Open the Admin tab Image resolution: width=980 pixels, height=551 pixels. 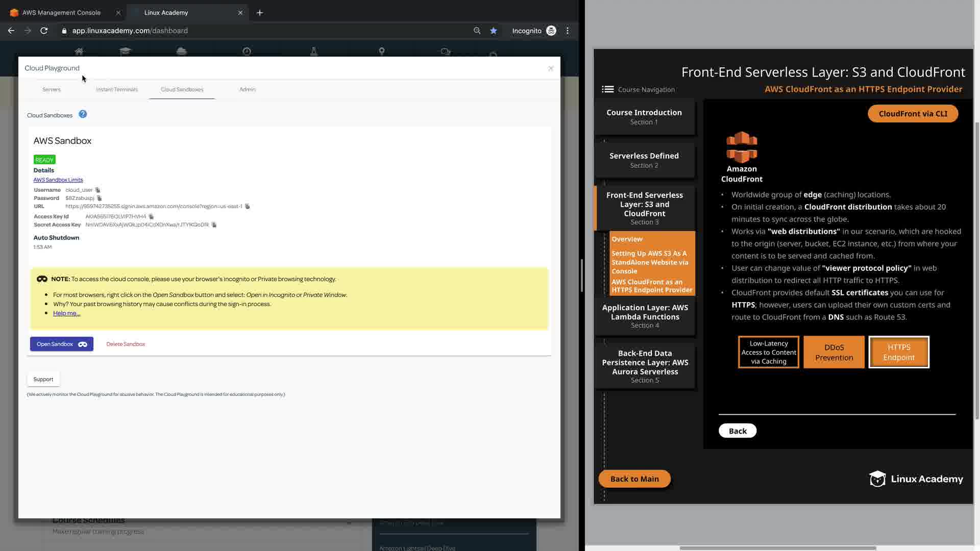[248, 89]
